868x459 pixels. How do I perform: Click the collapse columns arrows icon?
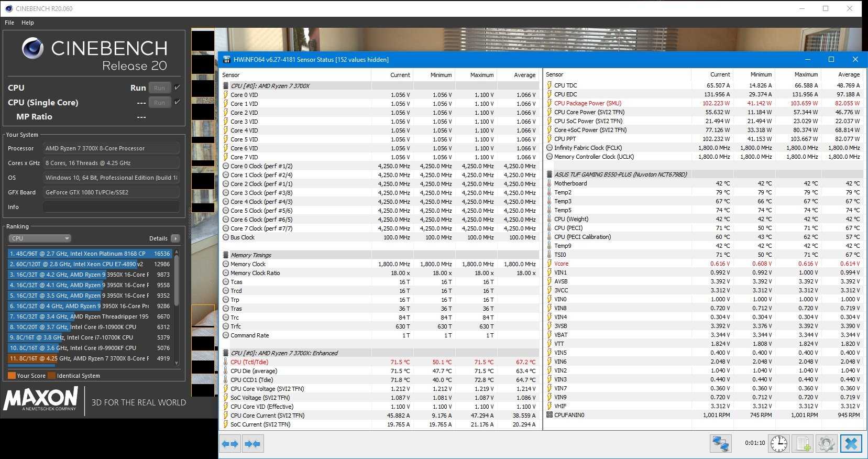point(252,444)
